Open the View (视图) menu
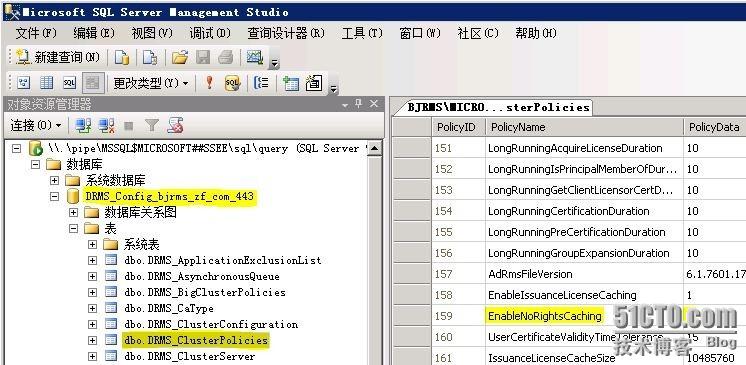Screen dimensions: 746x365 click(152, 33)
